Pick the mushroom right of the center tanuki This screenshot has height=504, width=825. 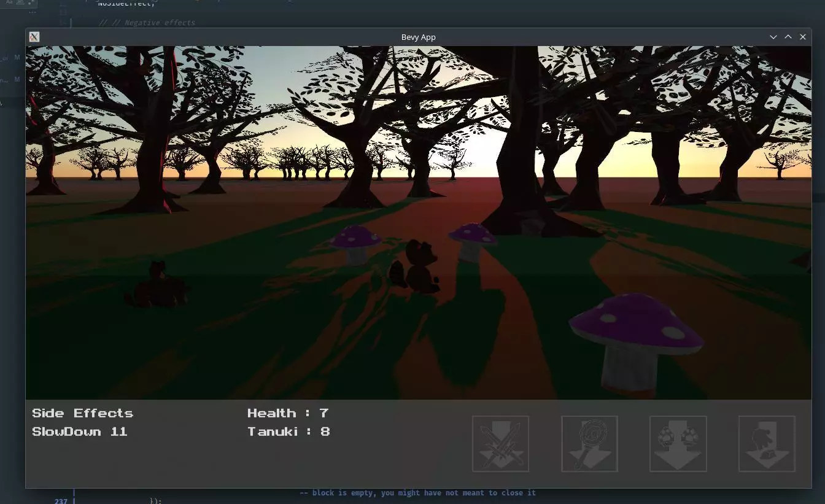pyautogui.click(x=471, y=239)
